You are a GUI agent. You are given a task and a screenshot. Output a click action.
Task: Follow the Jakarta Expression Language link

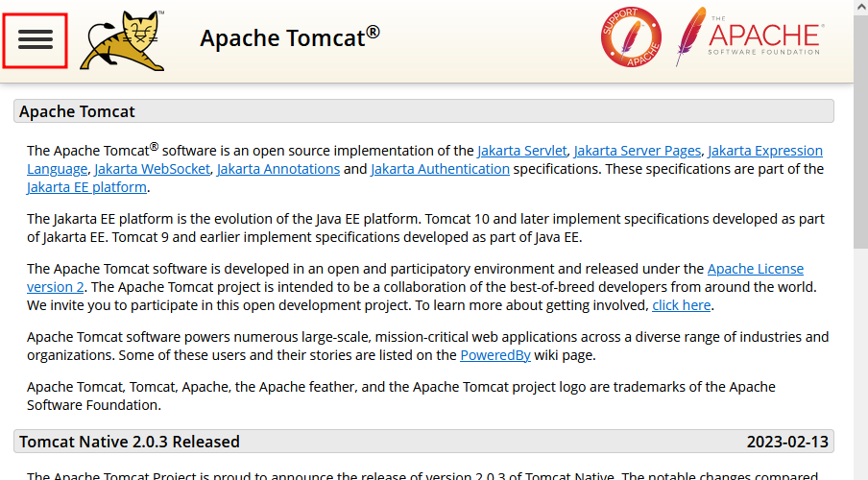pyautogui.click(x=765, y=151)
